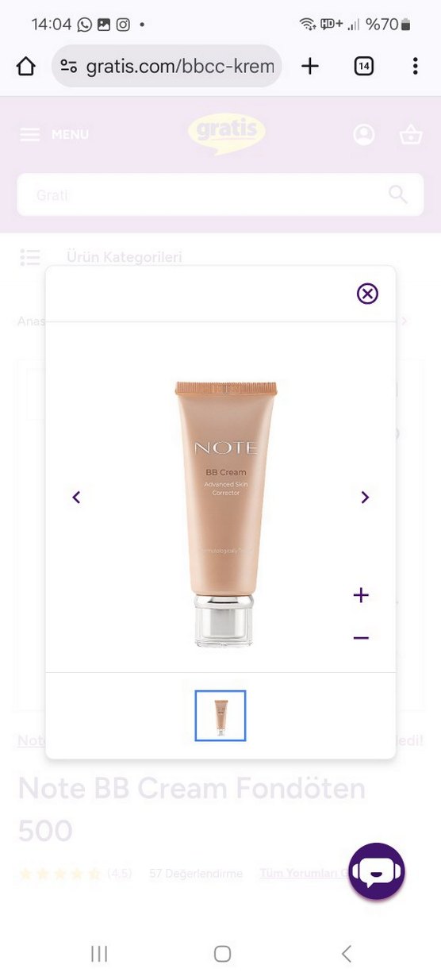
Task: Click the search magnifier icon
Action: point(397,194)
